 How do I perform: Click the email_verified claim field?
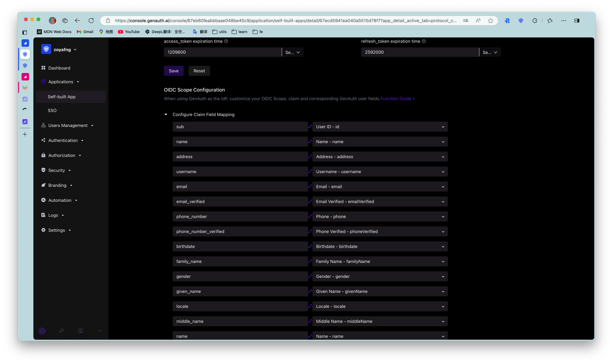tap(240, 202)
